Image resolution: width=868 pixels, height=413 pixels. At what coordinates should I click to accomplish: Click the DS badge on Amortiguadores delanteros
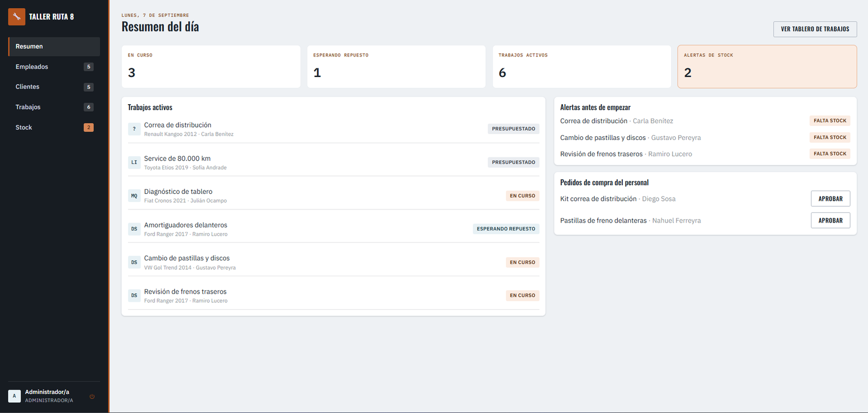[x=134, y=229]
